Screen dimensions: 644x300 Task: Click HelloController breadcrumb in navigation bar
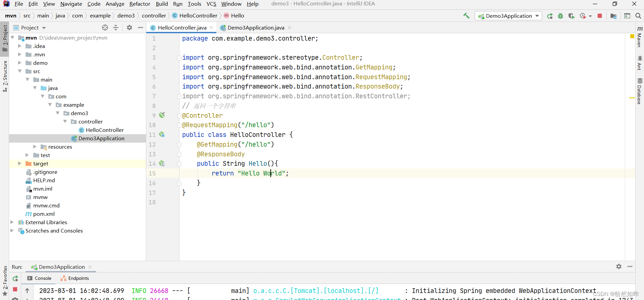(195, 15)
